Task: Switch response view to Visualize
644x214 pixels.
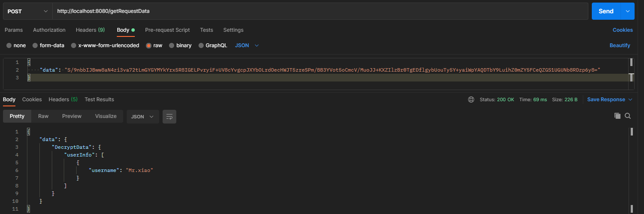Action: [106, 116]
